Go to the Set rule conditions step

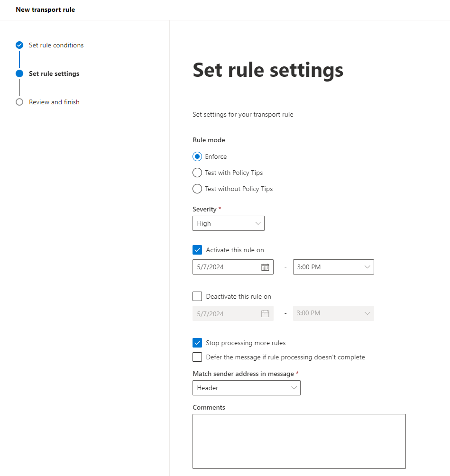(x=56, y=45)
